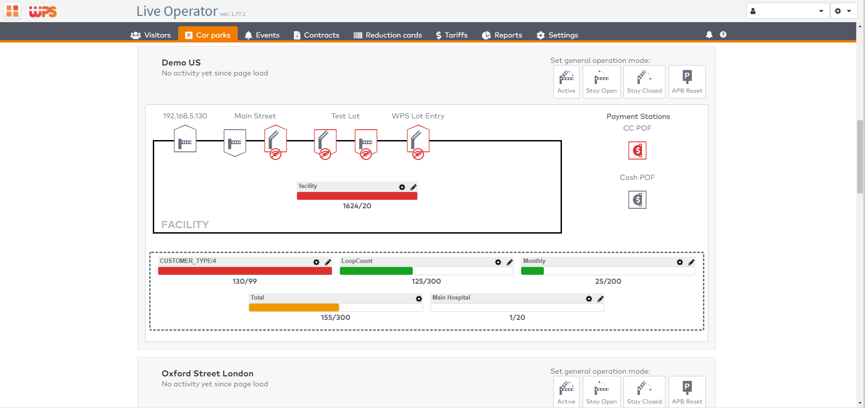
Task: Open the Settings tab
Action: pos(557,35)
